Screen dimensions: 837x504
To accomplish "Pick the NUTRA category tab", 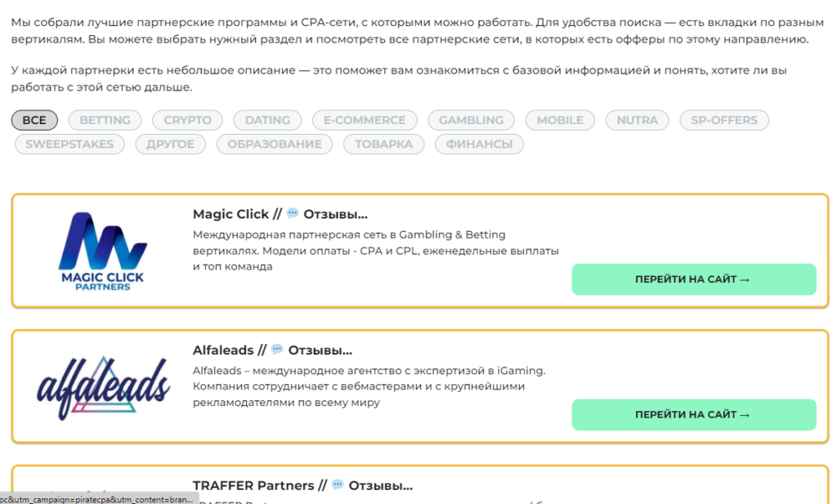I will [x=637, y=120].
